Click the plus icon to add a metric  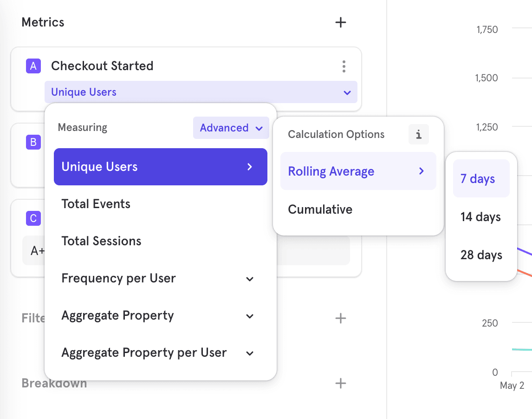[341, 22]
